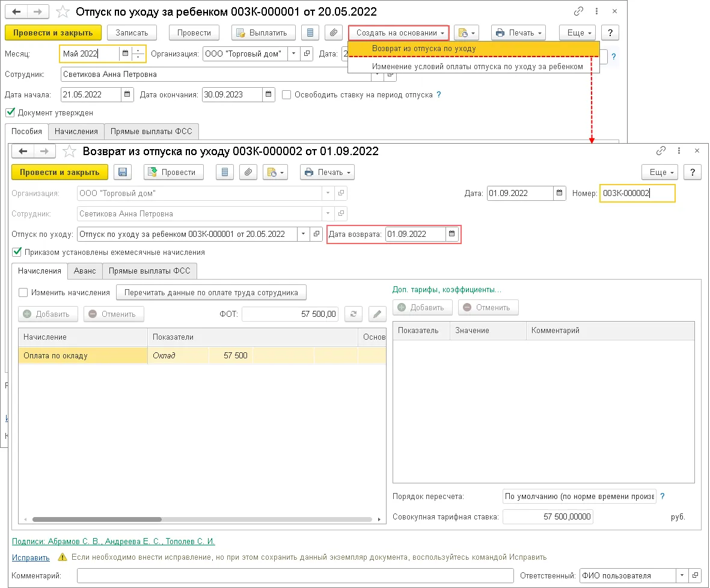Open the three-dot menu of parental leave window
Screen dimensions: 710x588
pyautogui.click(x=597, y=11)
